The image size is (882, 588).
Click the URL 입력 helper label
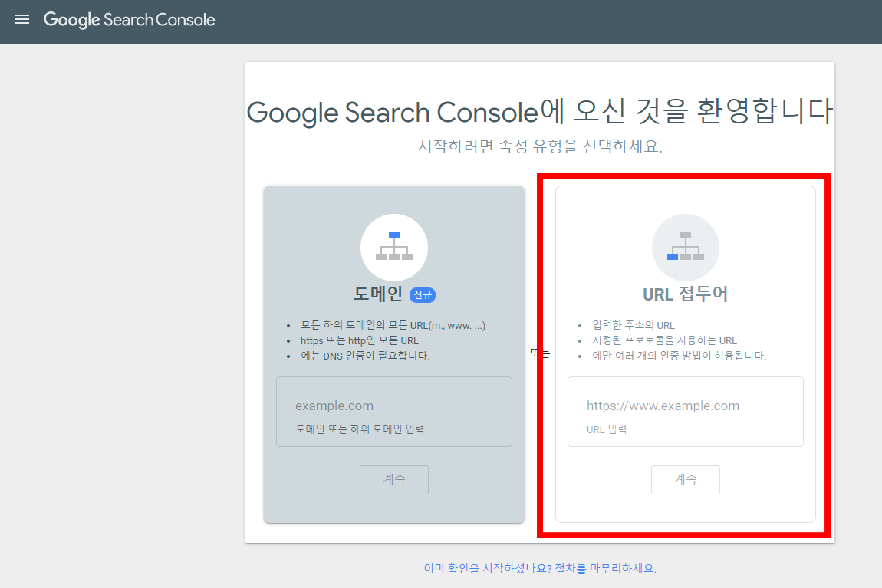tap(607, 429)
